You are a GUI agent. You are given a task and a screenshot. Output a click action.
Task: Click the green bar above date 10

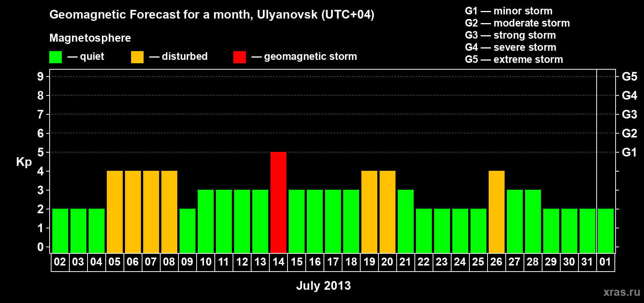coord(206,221)
